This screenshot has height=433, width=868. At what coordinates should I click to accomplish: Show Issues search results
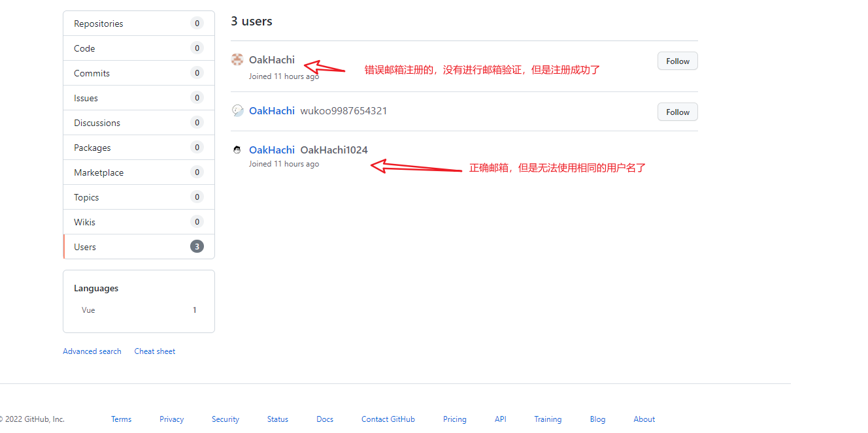click(139, 98)
